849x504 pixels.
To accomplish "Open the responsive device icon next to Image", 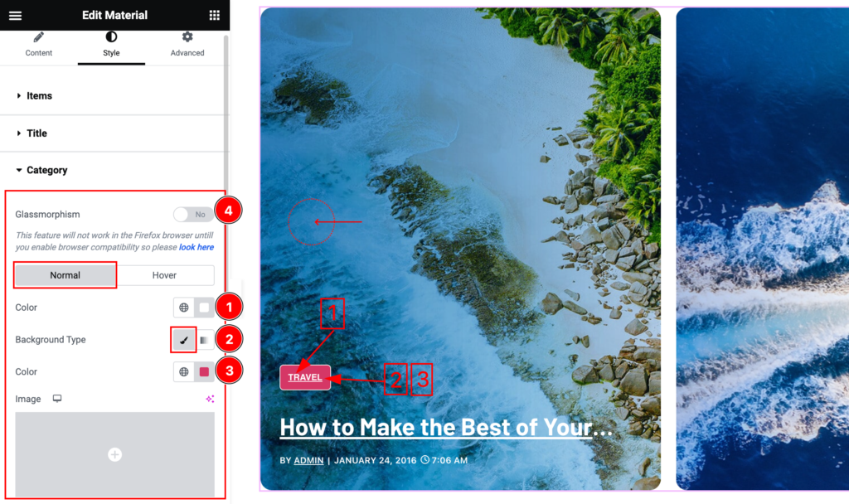I will pos(57,399).
